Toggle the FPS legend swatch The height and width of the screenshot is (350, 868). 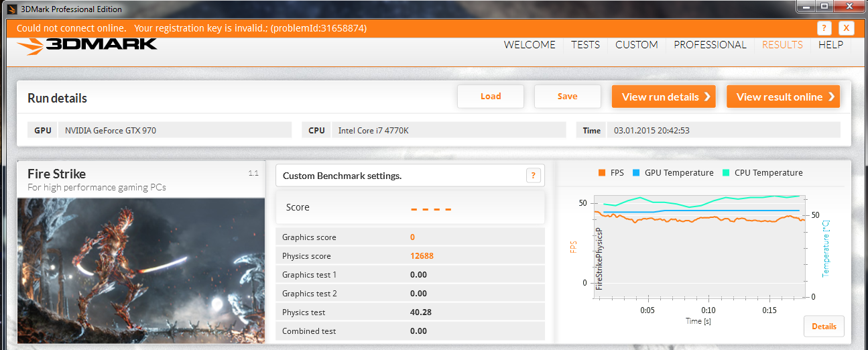pyautogui.click(x=601, y=173)
